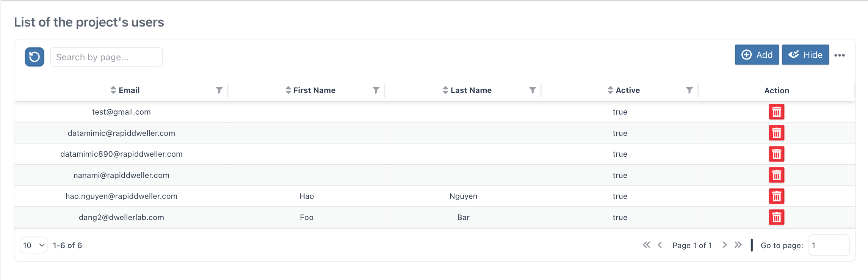Image resolution: width=868 pixels, height=280 pixels.
Task: Click the Go to page input
Action: 829,245
